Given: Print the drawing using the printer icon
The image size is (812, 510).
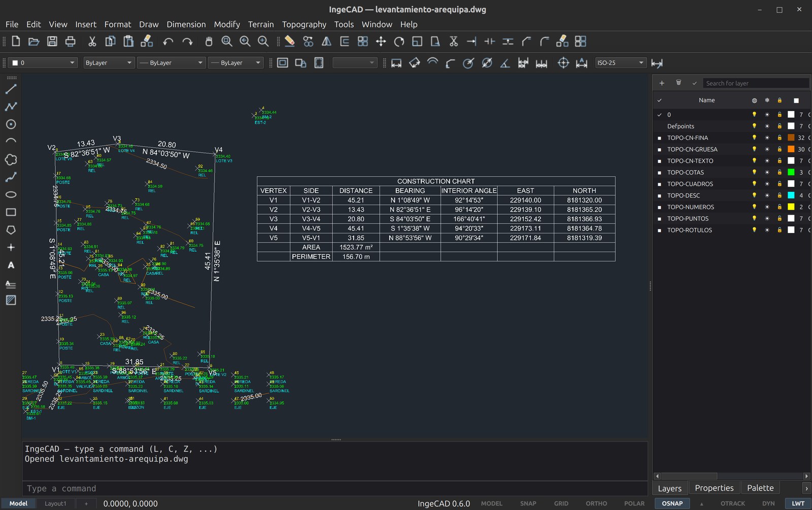Looking at the screenshot, I should click(70, 41).
